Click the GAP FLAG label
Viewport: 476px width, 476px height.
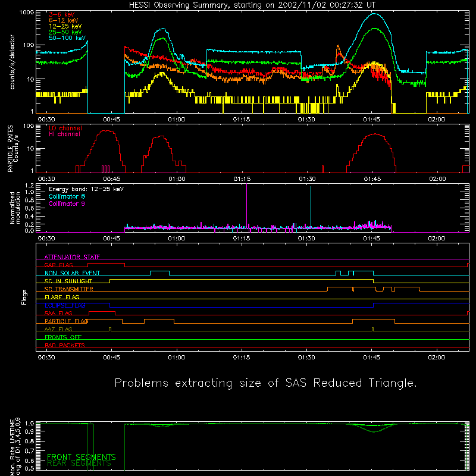[x=58, y=265]
